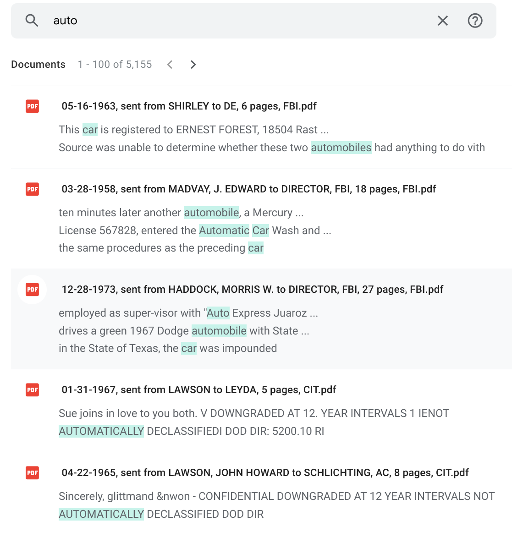Click PDF icon for 12-28-1973 HADDOCK document
This screenshot has height=543, width=512.
[x=32, y=290]
